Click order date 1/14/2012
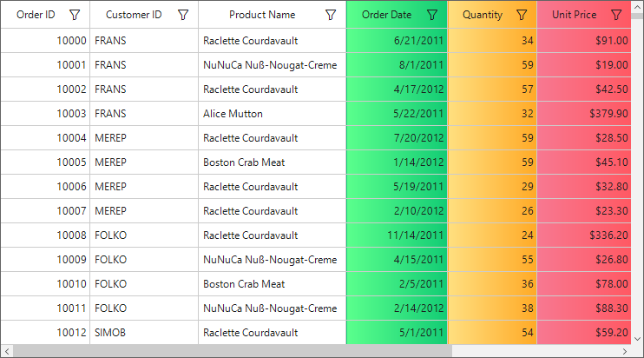Image resolution: width=644 pixels, height=358 pixels. [x=397, y=162]
